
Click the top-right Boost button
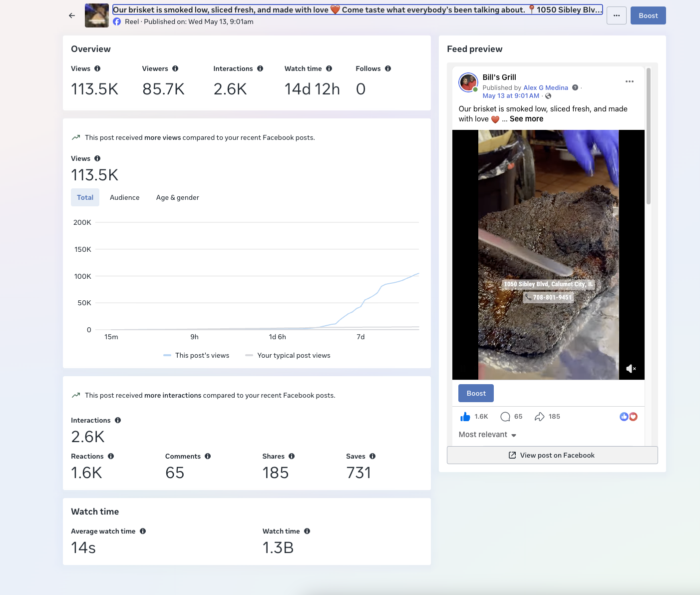coord(648,15)
